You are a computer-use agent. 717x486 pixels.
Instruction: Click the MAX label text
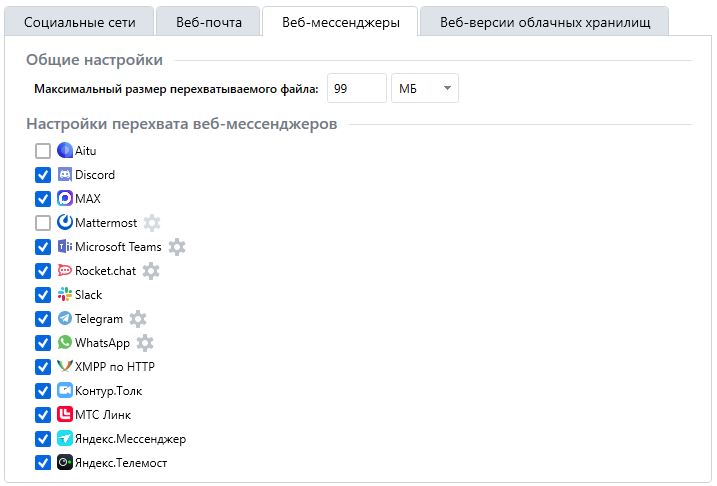point(88,199)
